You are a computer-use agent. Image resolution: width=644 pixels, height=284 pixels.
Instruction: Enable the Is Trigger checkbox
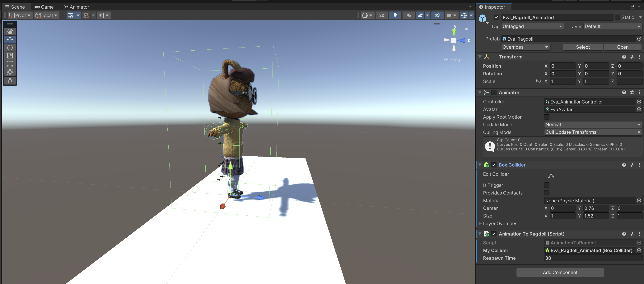(x=547, y=185)
